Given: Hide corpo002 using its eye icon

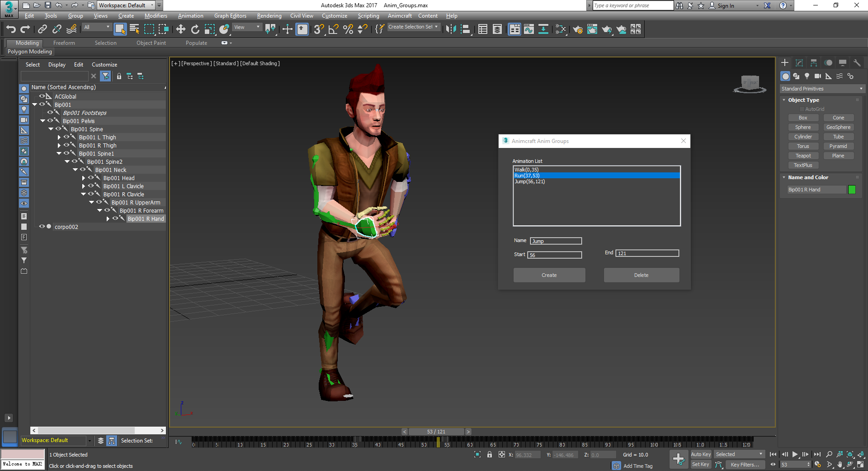Looking at the screenshot, I should click(42, 227).
